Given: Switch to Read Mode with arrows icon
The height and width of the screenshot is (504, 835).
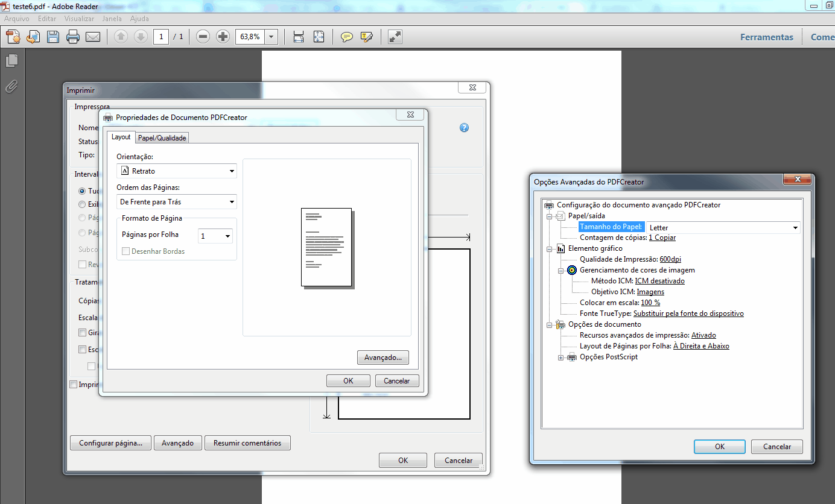Looking at the screenshot, I should tap(395, 37).
